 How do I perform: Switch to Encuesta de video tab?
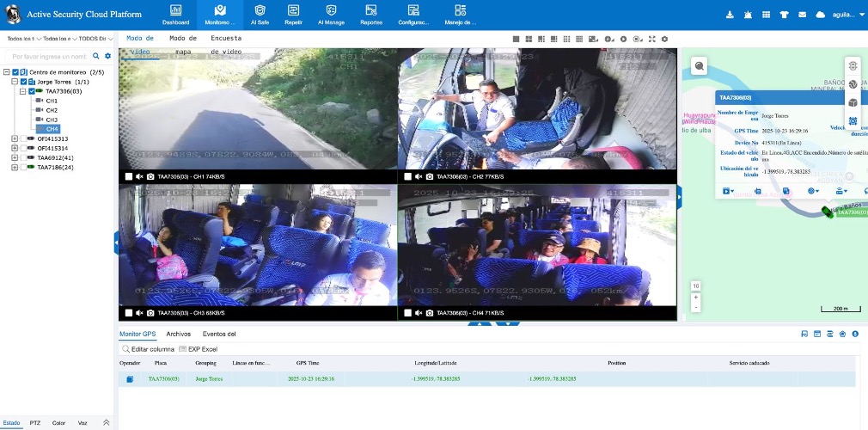pos(226,45)
